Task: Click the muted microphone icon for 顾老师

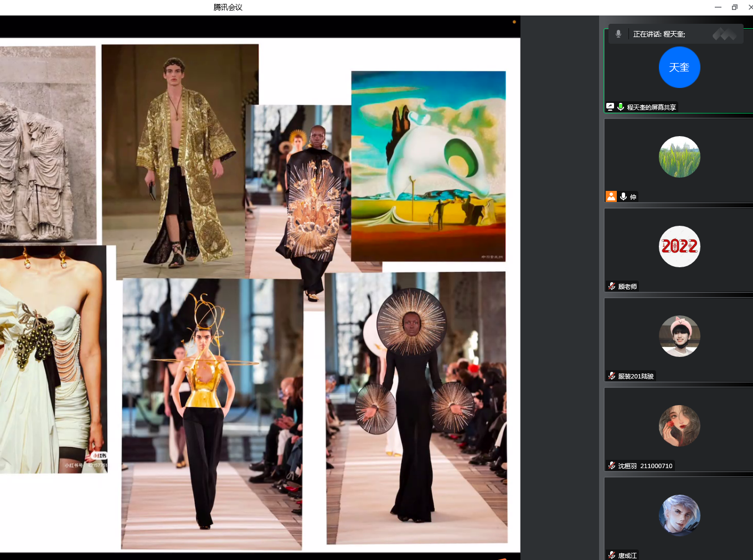Action: point(612,286)
